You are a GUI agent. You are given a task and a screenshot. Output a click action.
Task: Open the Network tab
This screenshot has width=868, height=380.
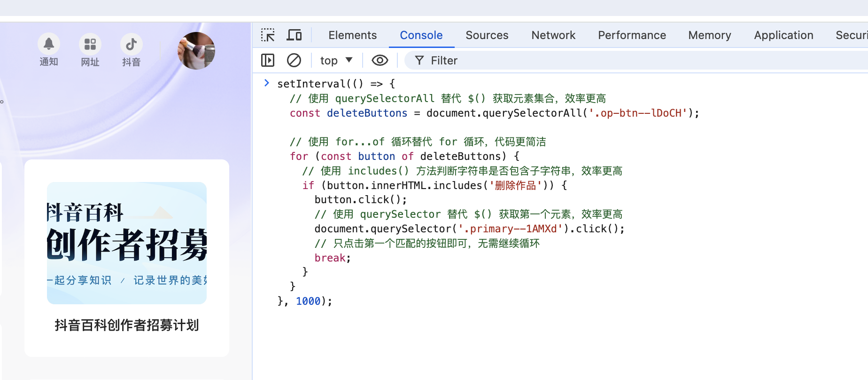[553, 35]
